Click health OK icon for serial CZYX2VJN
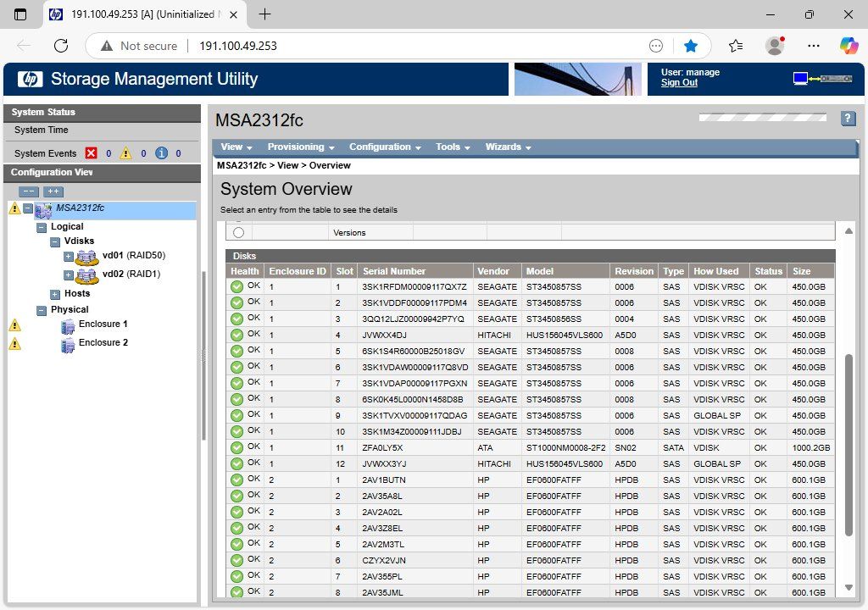Image resolution: width=868 pixels, height=610 pixels. (x=237, y=560)
